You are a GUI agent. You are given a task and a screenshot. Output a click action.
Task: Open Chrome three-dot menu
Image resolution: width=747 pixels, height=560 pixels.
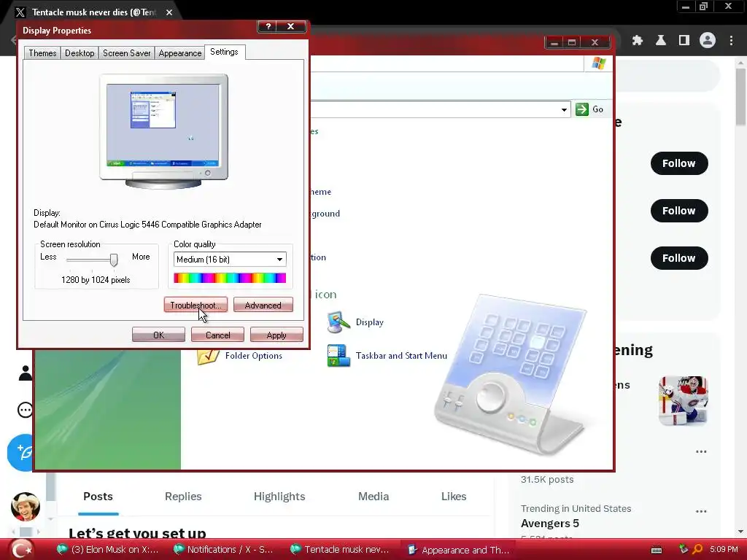tap(731, 41)
